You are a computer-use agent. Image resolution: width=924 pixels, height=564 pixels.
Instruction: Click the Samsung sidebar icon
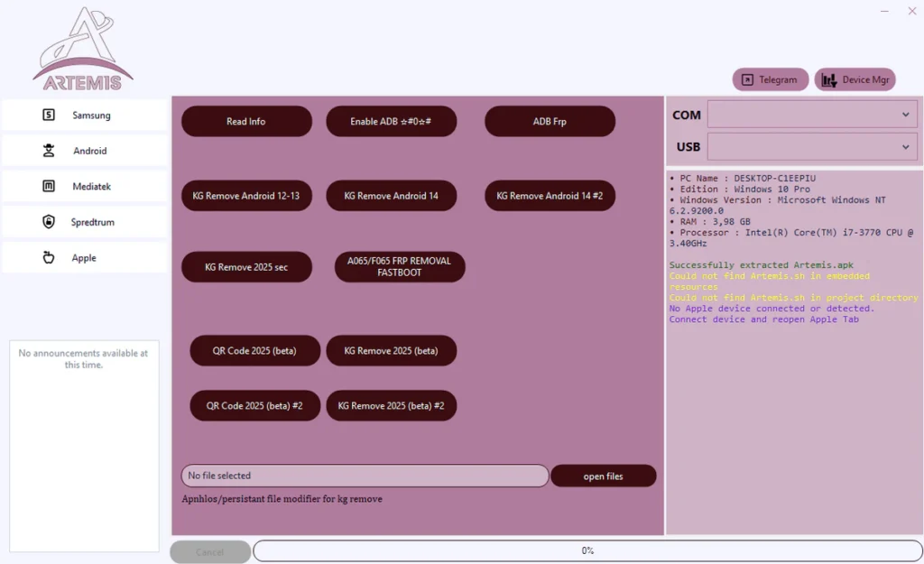pos(49,115)
